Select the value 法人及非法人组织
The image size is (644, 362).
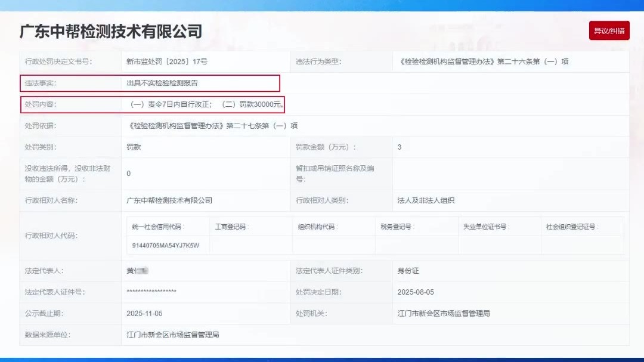pyautogui.click(x=426, y=200)
